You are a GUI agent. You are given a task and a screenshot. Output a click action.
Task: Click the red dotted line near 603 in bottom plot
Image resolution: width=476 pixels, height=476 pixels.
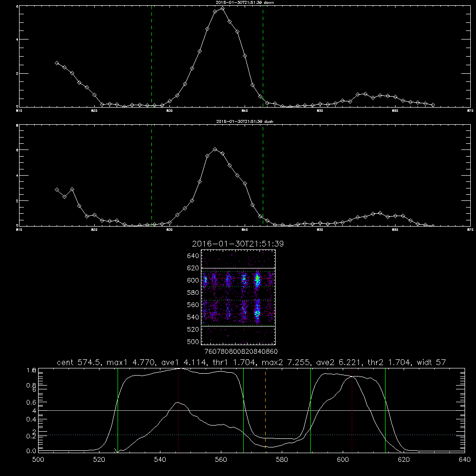pos(352,410)
